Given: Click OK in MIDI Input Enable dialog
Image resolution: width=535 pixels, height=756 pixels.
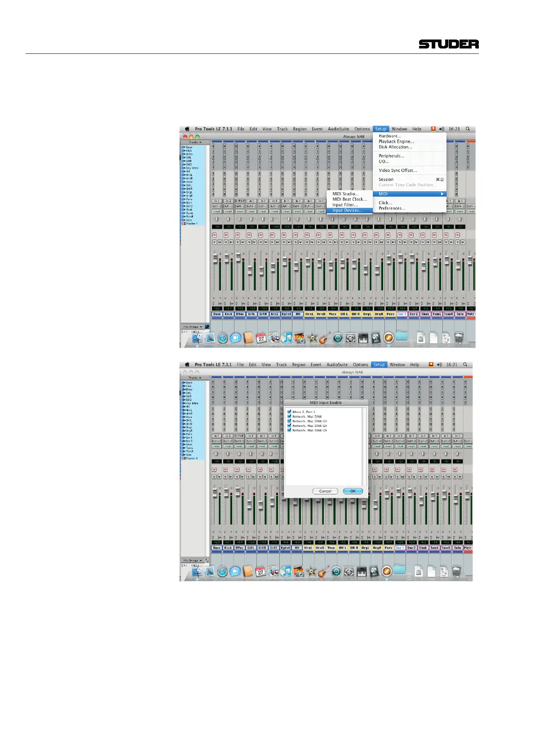Looking at the screenshot, I should tap(353, 491).
